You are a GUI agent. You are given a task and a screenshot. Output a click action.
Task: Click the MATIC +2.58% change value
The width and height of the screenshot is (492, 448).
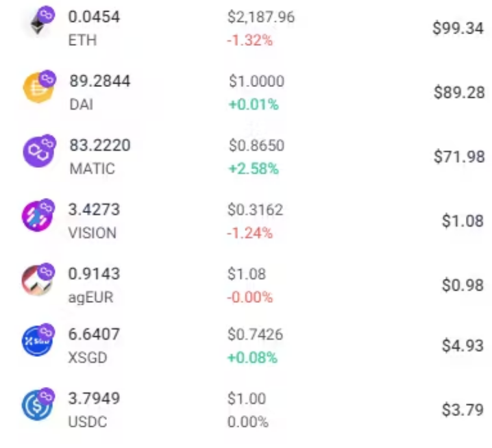pos(254,169)
